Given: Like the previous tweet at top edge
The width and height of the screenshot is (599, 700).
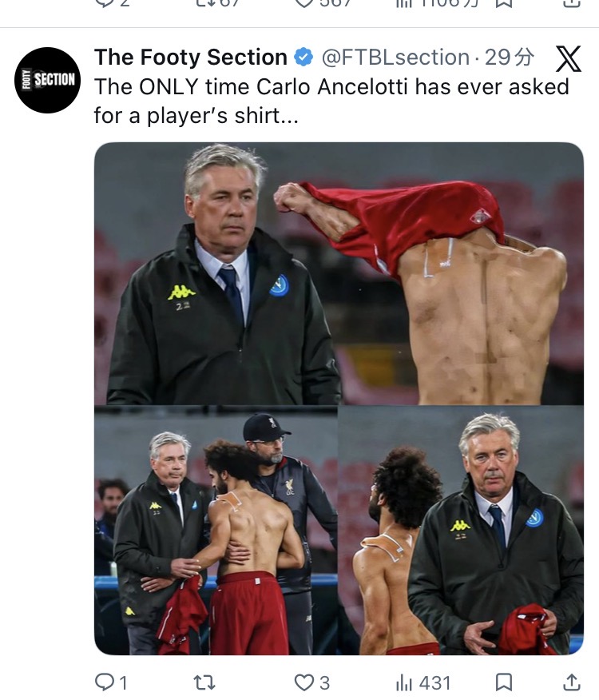Looking at the screenshot, I should pos(324,3).
